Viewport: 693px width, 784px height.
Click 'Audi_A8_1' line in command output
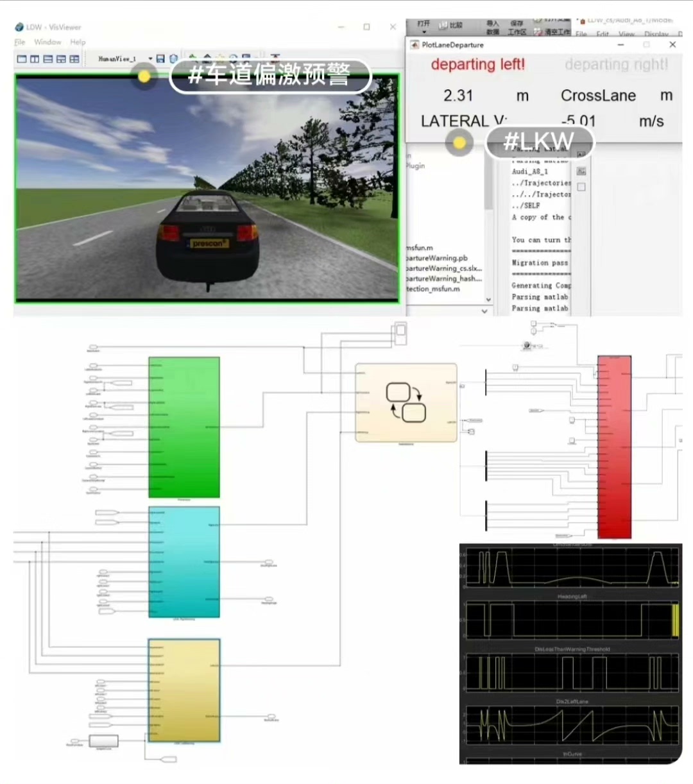click(x=530, y=171)
